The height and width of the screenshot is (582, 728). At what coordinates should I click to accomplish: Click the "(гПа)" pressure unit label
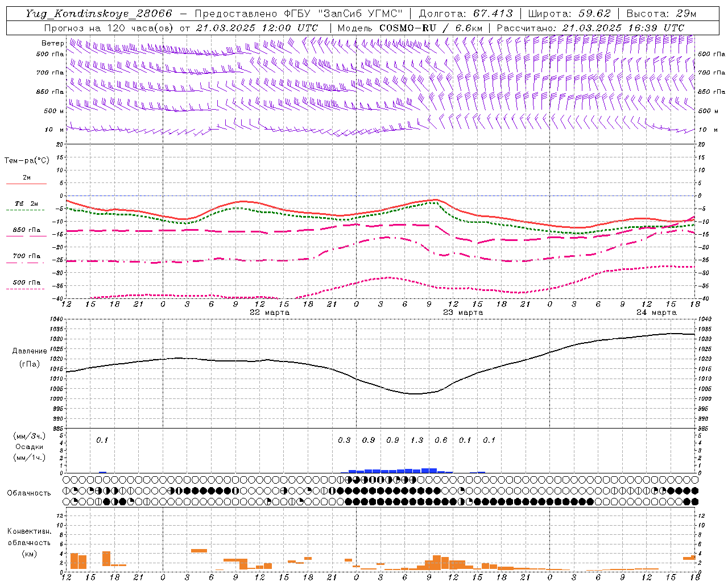tap(28, 364)
